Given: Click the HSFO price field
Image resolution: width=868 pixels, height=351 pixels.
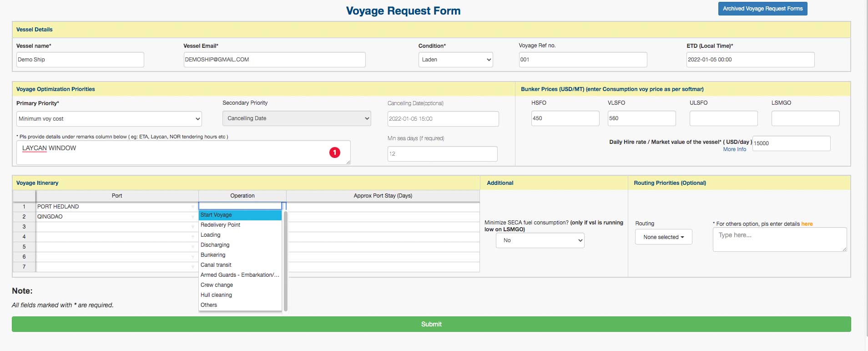Looking at the screenshot, I should tap(565, 118).
